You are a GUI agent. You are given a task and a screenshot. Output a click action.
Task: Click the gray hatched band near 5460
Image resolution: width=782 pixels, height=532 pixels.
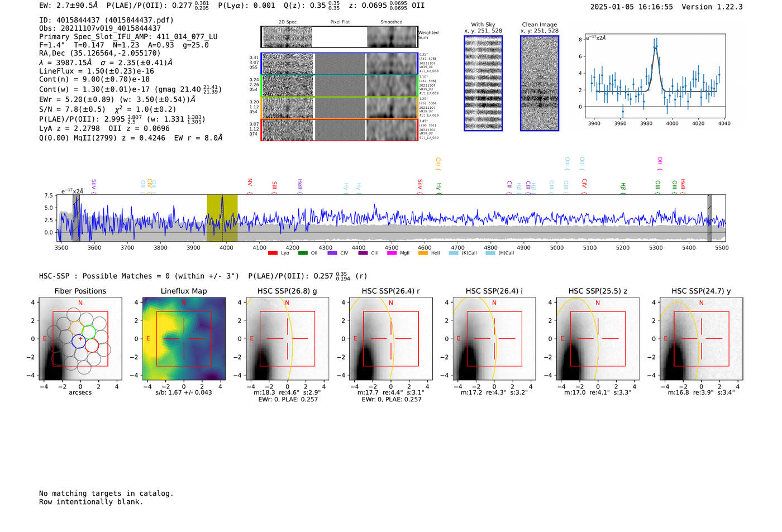709,218
